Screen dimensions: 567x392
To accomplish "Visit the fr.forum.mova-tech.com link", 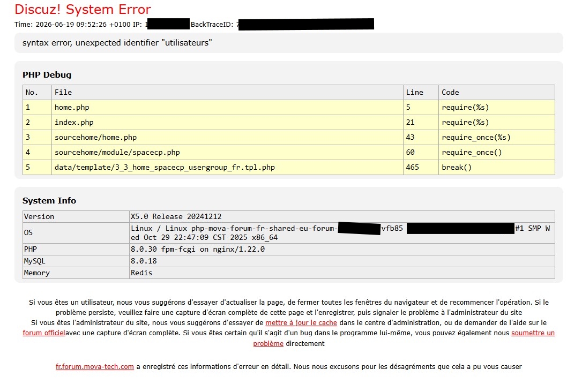I will [x=95, y=366].
